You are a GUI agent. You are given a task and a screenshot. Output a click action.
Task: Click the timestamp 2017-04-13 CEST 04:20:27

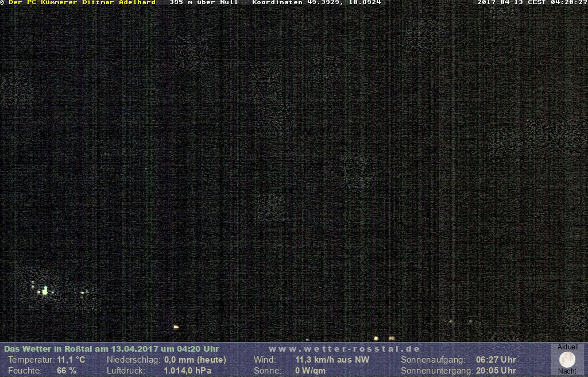pyautogui.click(x=532, y=3)
